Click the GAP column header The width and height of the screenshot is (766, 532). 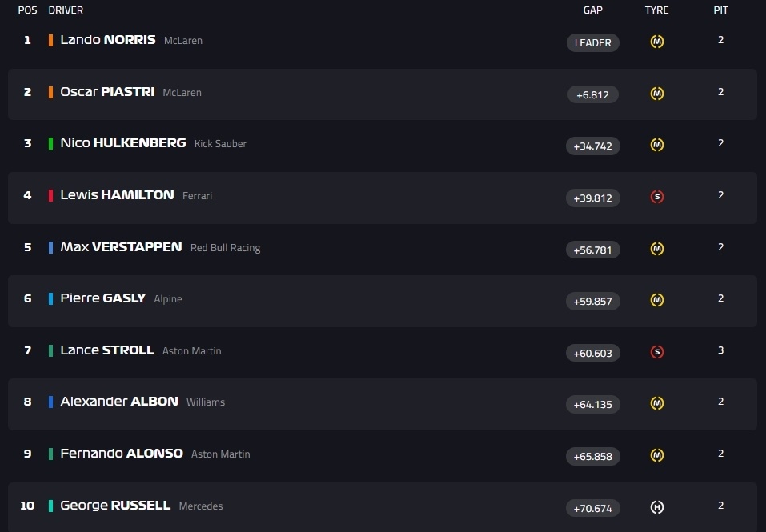[592, 10]
